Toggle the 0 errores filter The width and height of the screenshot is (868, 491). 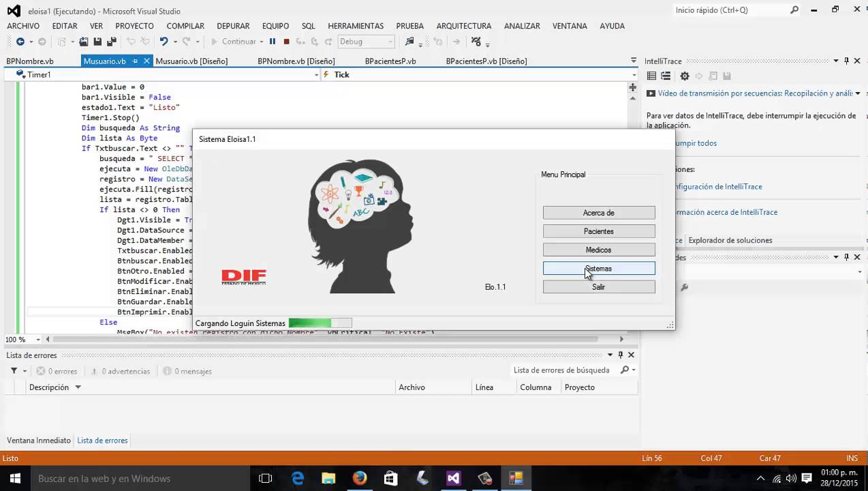pos(57,371)
